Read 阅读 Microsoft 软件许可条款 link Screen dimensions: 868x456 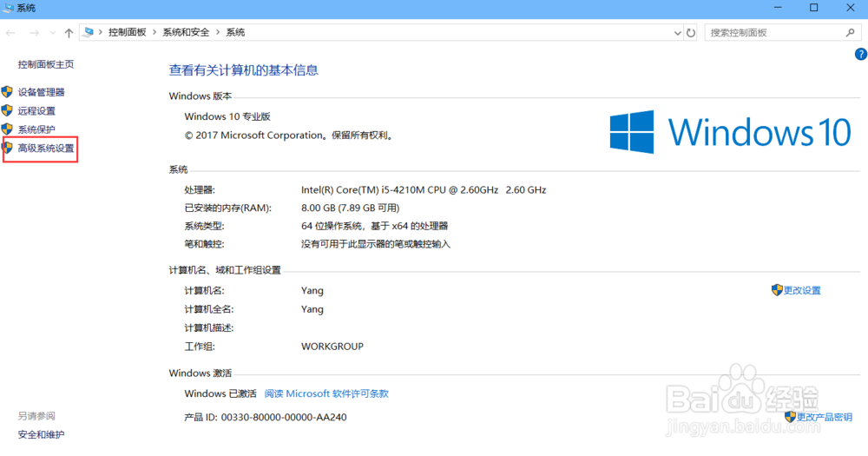tap(326, 393)
